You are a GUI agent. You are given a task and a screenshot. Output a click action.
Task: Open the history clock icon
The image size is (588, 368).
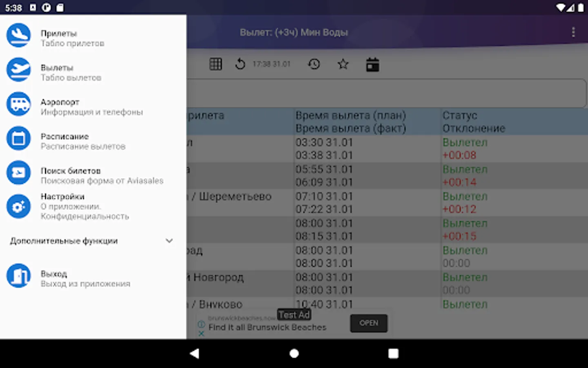(x=314, y=64)
